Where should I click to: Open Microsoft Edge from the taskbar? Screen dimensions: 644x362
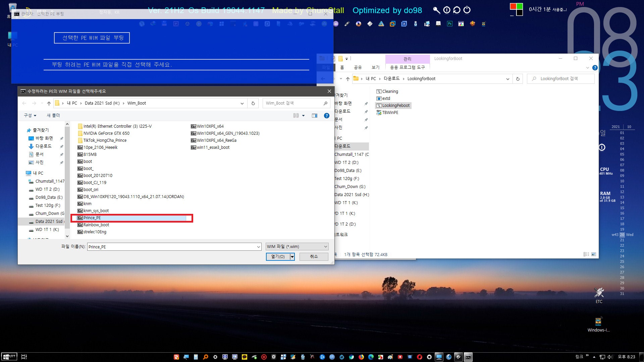pyautogui.click(x=371, y=357)
